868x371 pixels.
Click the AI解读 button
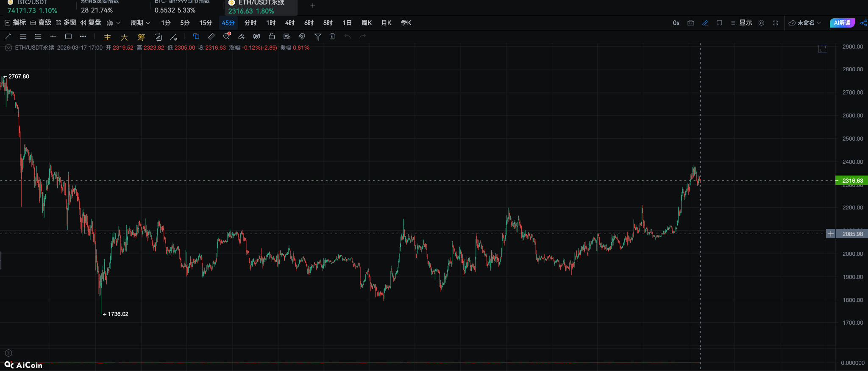tap(842, 23)
